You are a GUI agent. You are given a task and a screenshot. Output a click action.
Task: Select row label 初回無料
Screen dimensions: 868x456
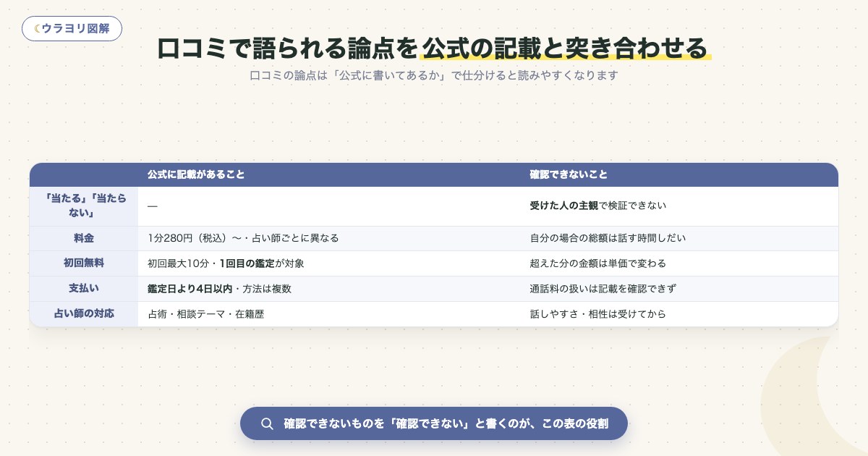(84, 263)
